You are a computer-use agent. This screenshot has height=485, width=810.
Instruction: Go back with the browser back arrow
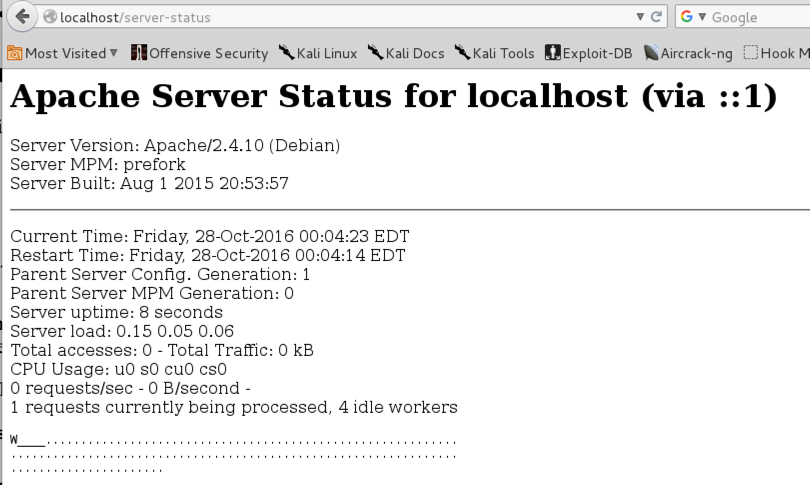[x=22, y=17]
